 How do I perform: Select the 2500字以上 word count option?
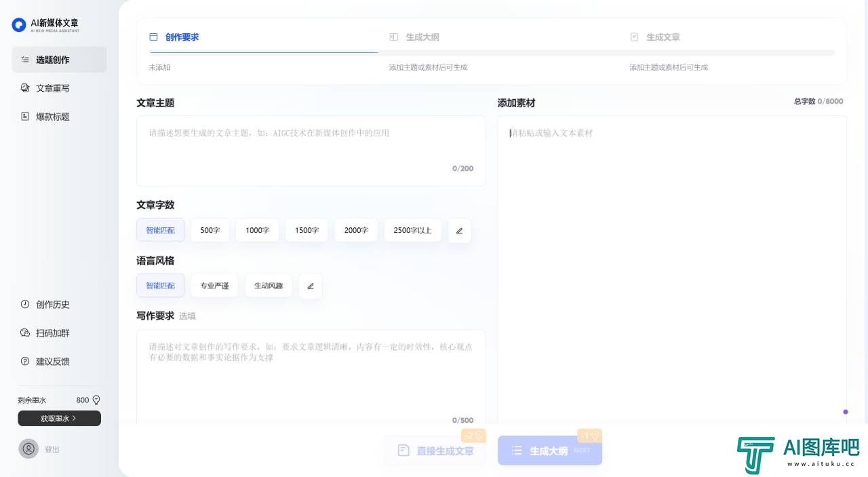pyautogui.click(x=412, y=230)
